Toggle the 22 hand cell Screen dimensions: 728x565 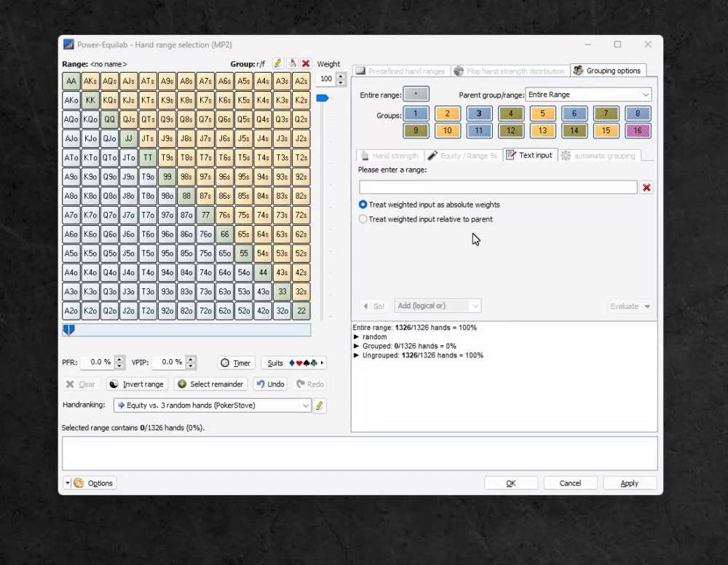tap(301, 311)
